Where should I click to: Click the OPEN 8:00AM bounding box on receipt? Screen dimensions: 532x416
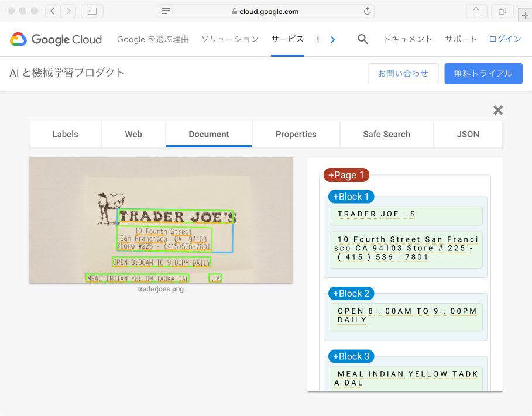[162, 262]
